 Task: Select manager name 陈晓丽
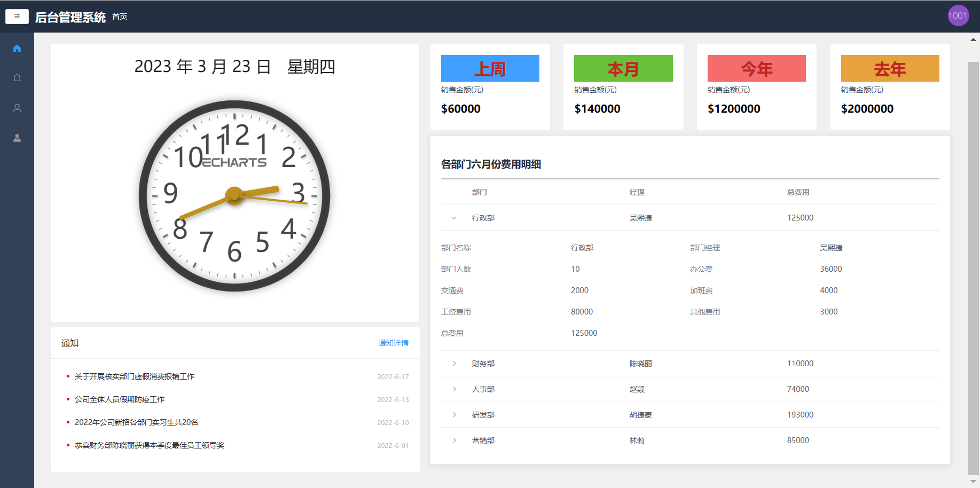641,364
